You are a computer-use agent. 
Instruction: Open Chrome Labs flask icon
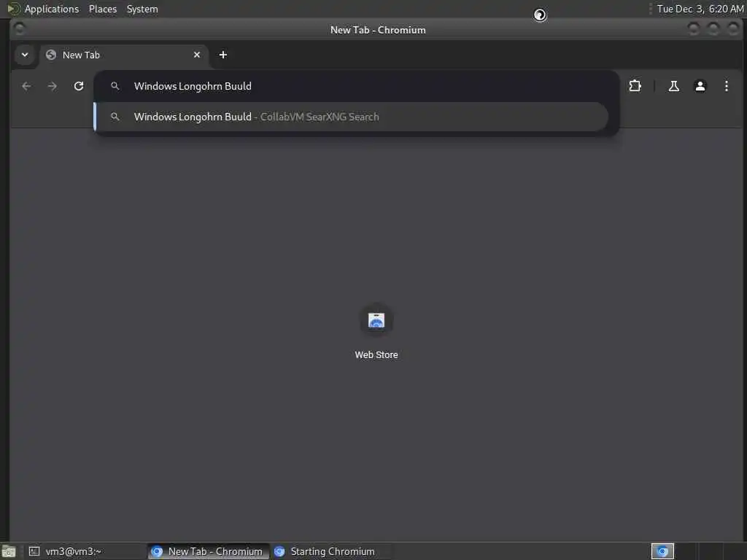click(673, 86)
